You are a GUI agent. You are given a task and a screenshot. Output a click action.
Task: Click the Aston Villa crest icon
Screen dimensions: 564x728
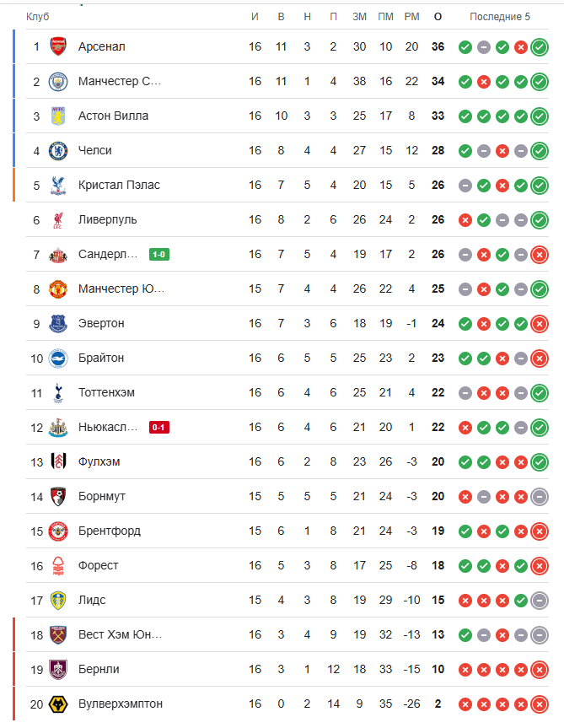click(x=57, y=116)
